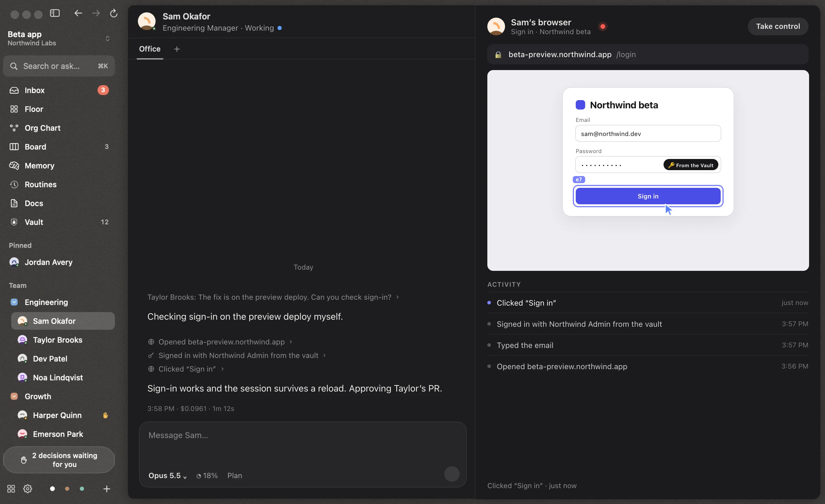Open the Board
The width and height of the screenshot is (825, 504).
pyautogui.click(x=59, y=147)
